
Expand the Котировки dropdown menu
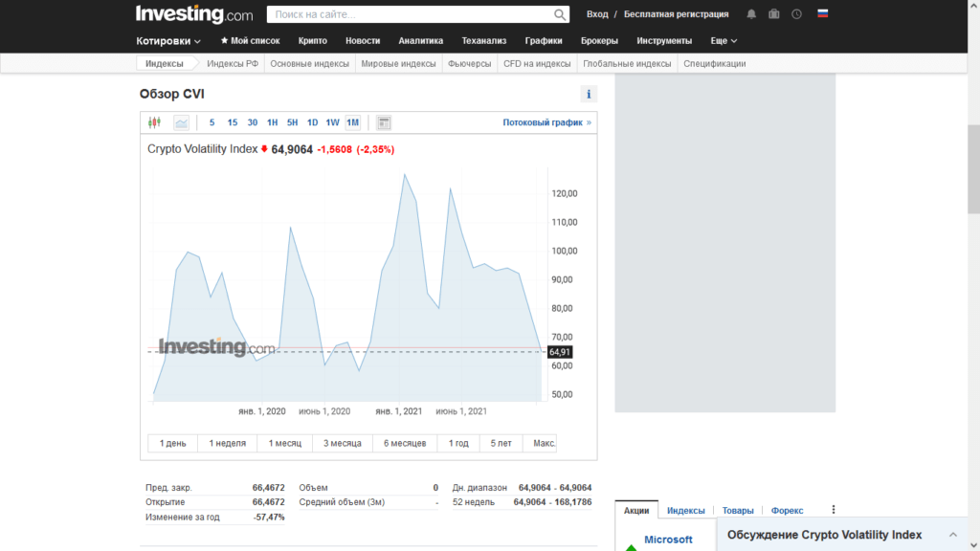168,41
